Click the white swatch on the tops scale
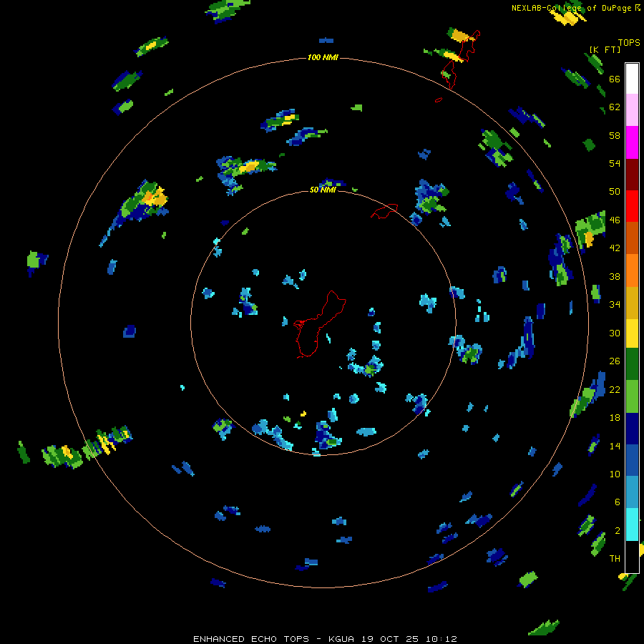Image resolution: width=644 pixels, height=644 pixels. click(632, 79)
